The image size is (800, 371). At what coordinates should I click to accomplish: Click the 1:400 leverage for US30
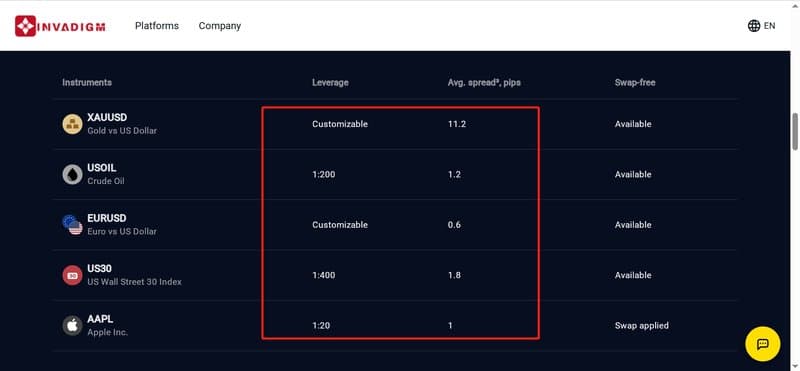click(x=323, y=275)
